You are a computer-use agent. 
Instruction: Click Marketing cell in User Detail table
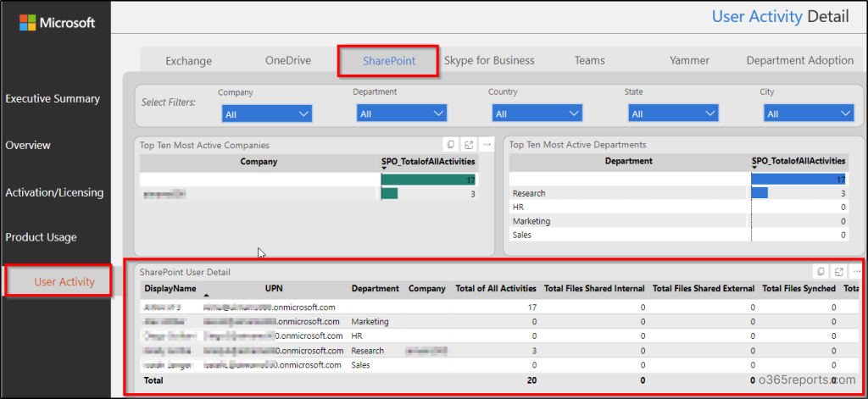coord(370,322)
